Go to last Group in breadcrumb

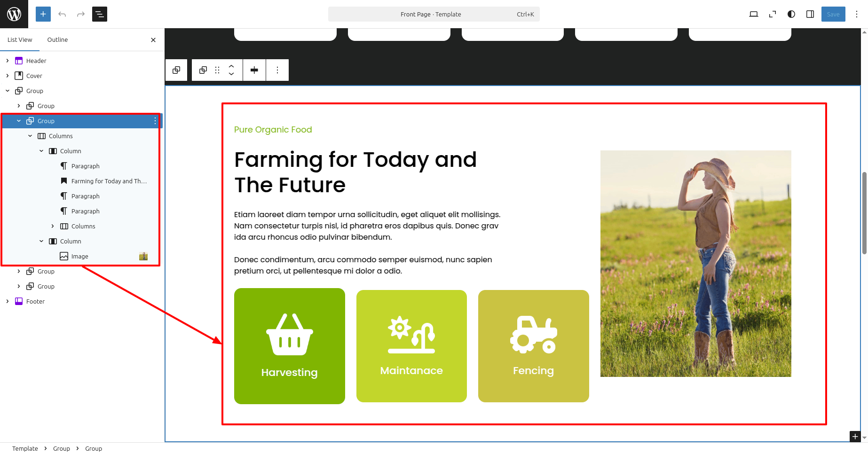pos(94,448)
